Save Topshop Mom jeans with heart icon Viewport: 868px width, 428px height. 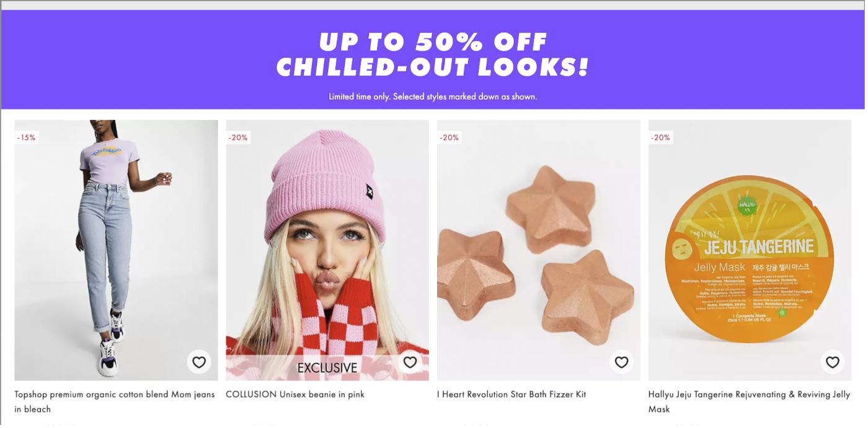tap(198, 362)
